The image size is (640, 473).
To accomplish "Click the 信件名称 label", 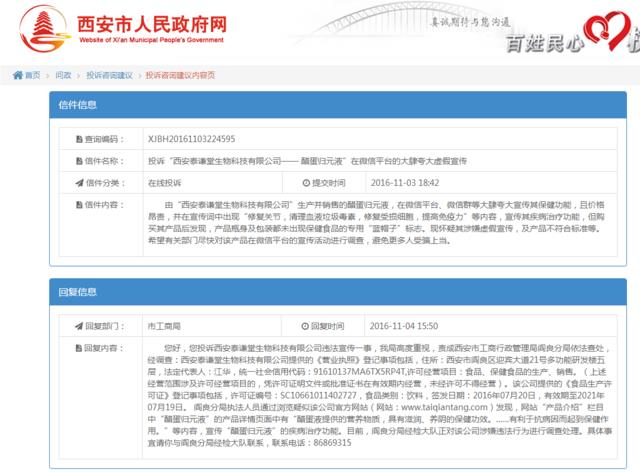I will point(104,161).
